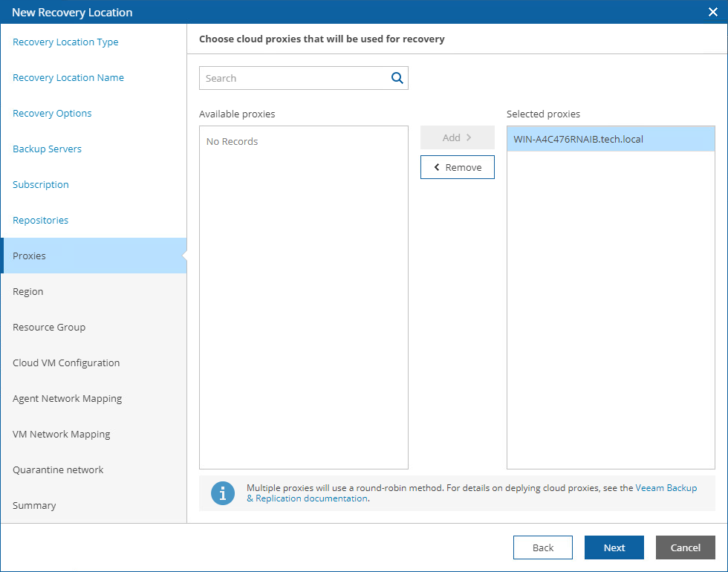The image size is (728, 572).
Task: Click the search magnifier icon
Action: 397,78
